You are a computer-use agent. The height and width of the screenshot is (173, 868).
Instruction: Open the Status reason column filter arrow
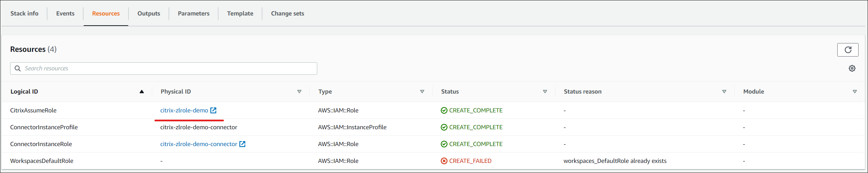coord(724,92)
